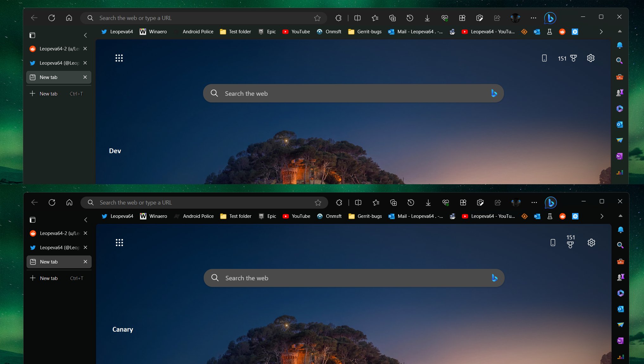Click notifications bell in Dev sidebar

(620, 45)
